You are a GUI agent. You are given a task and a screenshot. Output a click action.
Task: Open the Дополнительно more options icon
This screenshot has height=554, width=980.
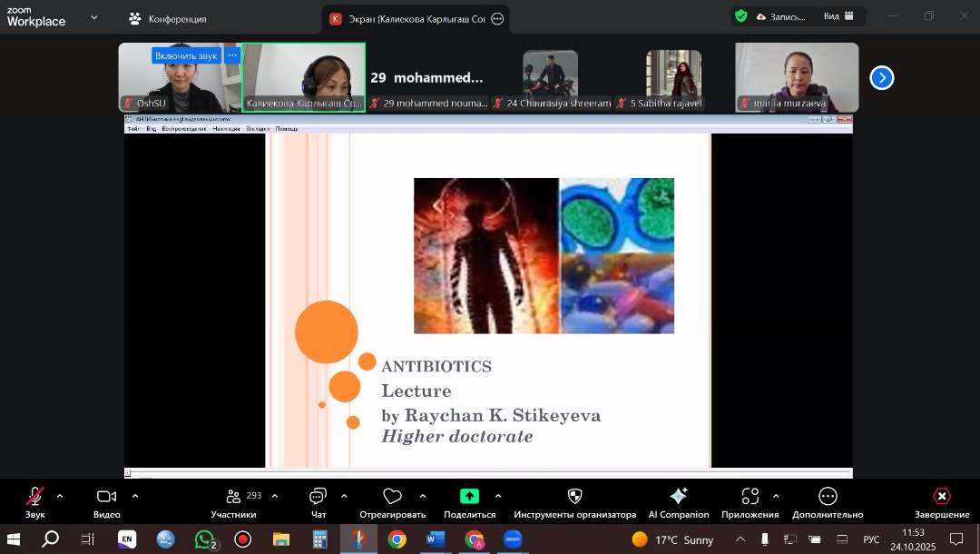[828, 497]
